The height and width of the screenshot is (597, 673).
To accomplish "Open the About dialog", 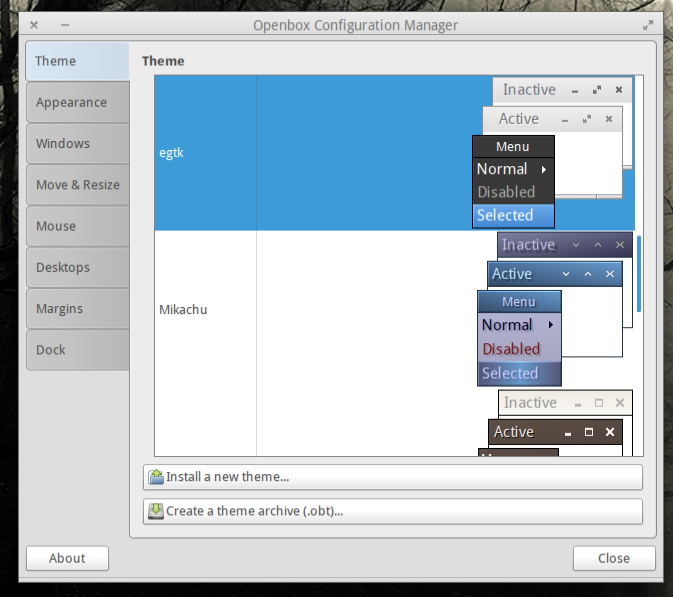I will (67, 558).
